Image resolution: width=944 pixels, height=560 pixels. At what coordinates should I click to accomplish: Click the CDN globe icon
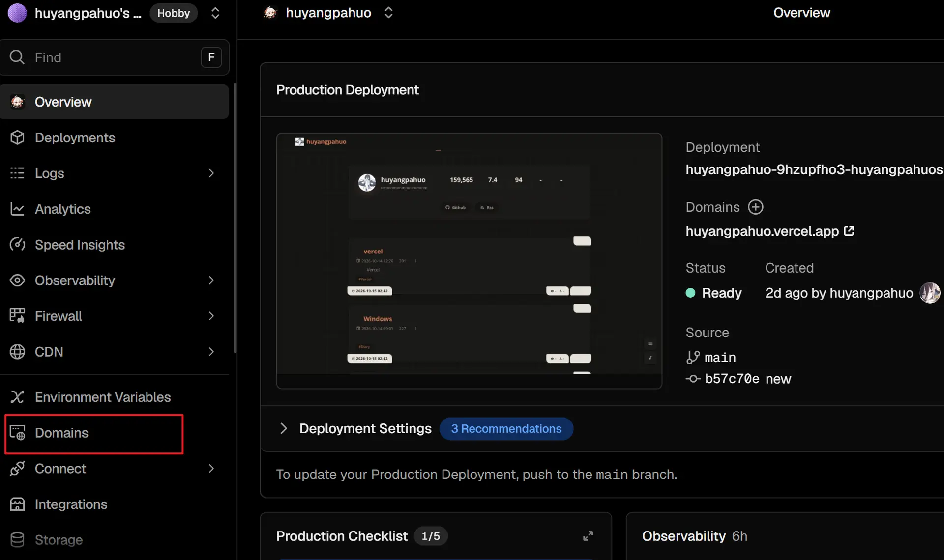17,352
